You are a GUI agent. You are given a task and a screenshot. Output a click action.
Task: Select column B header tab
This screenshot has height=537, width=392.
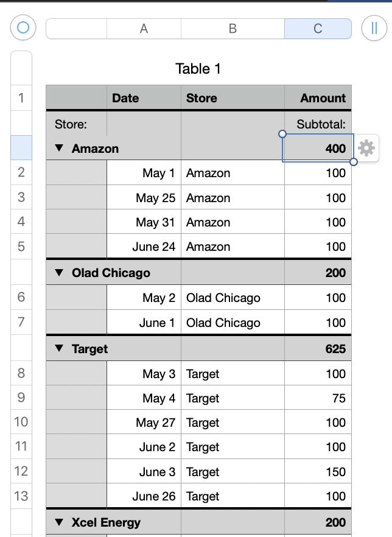[x=233, y=29]
